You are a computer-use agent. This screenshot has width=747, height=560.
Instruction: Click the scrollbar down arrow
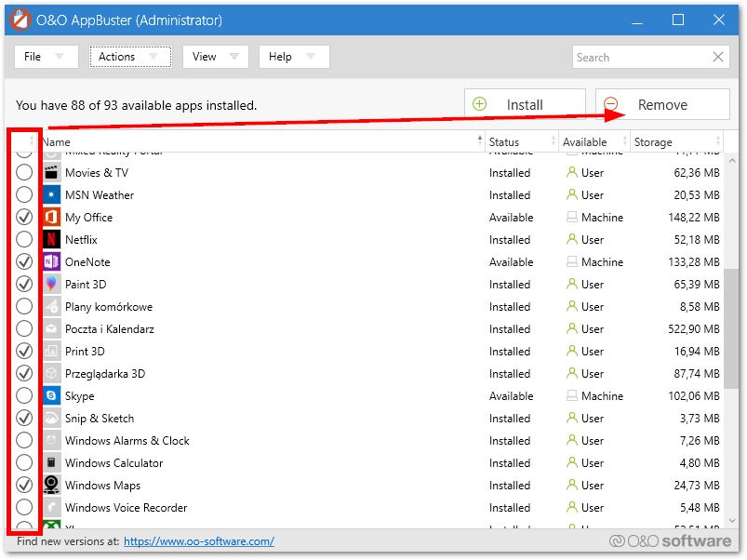[x=732, y=521]
